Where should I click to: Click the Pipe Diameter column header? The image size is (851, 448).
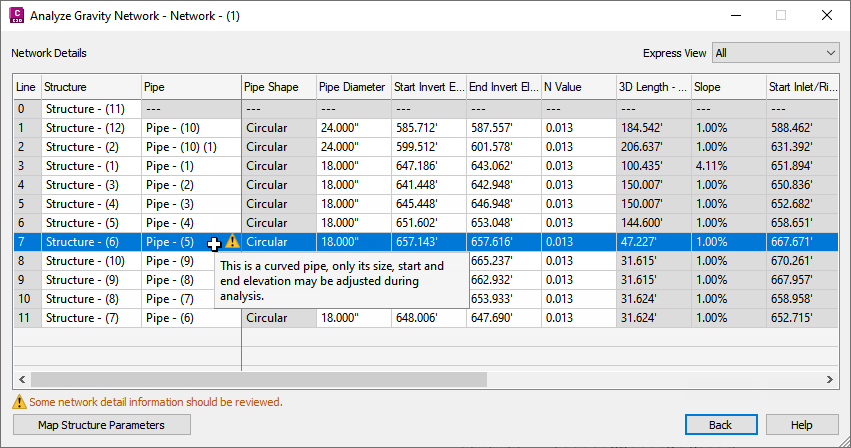[x=354, y=87]
